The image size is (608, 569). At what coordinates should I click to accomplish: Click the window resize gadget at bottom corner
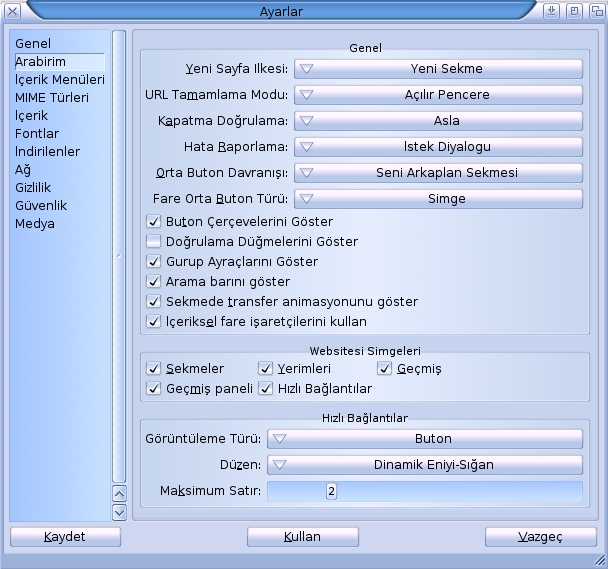[x=600, y=561]
